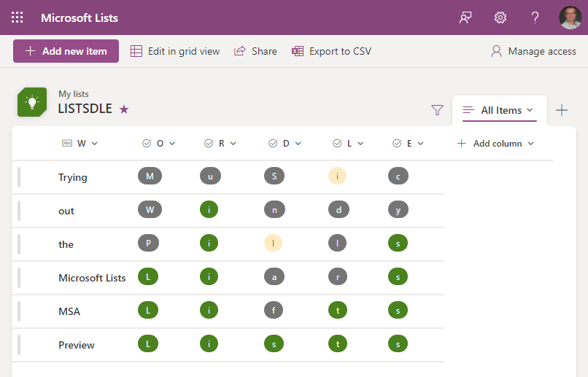Click the 'the' row title

tap(66, 244)
